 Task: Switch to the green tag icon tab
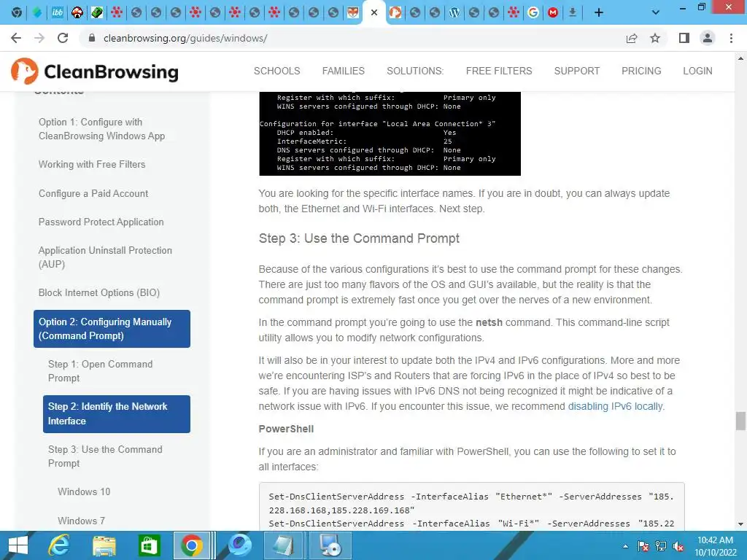click(97, 12)
